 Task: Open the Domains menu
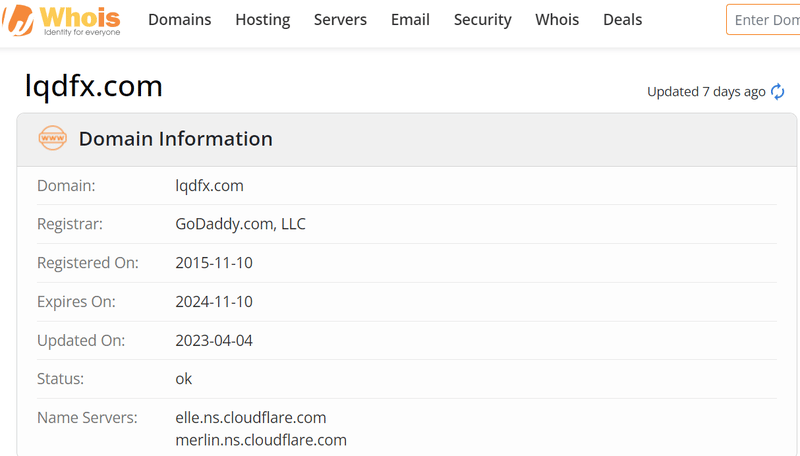[x=180, y=19]
